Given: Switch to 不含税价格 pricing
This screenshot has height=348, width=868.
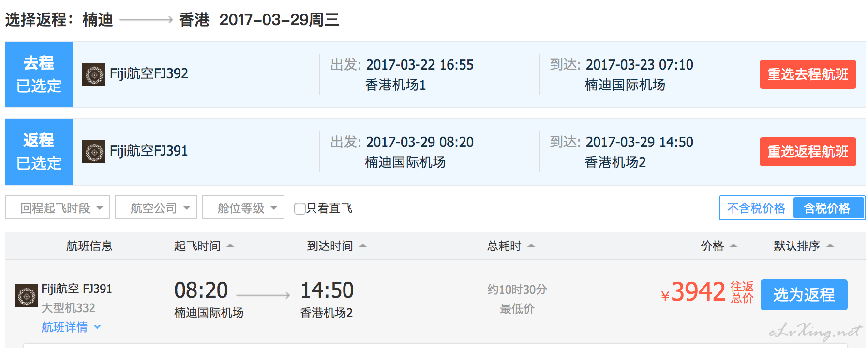Looking at the screenshot, I should tap(756, 208).
